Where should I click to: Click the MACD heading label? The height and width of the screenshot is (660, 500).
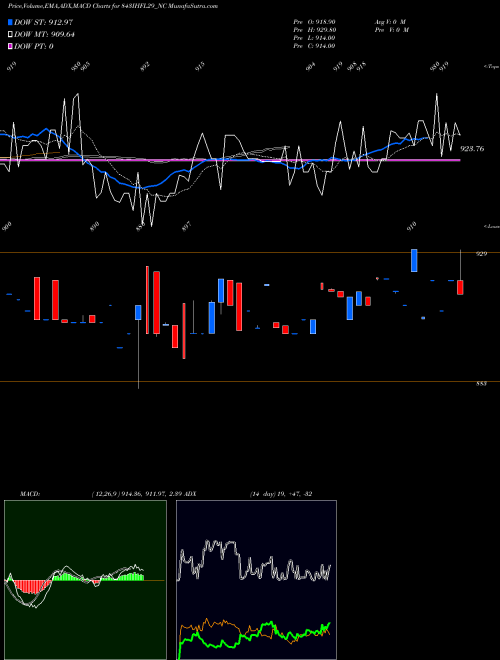[29, 494]
